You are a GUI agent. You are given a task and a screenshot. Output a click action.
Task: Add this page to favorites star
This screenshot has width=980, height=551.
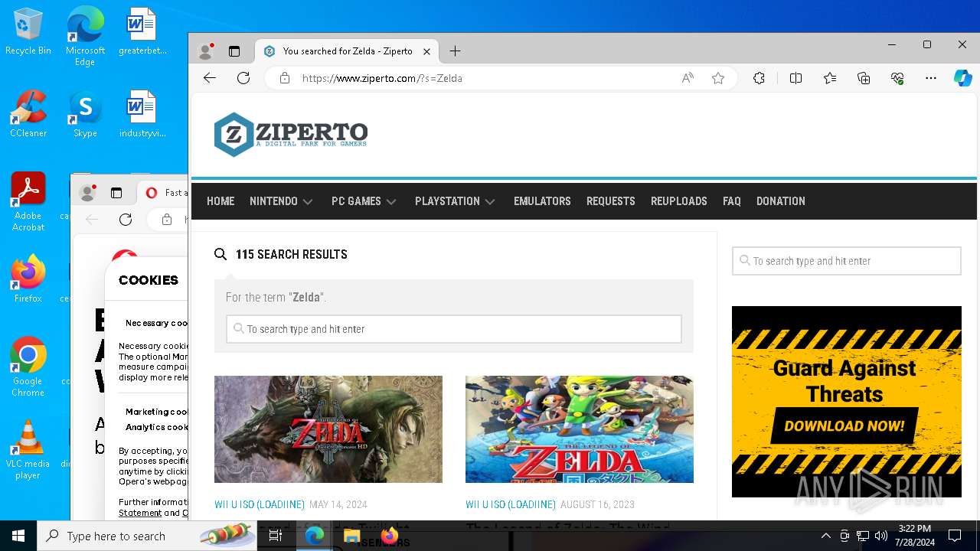pos(718,78)
